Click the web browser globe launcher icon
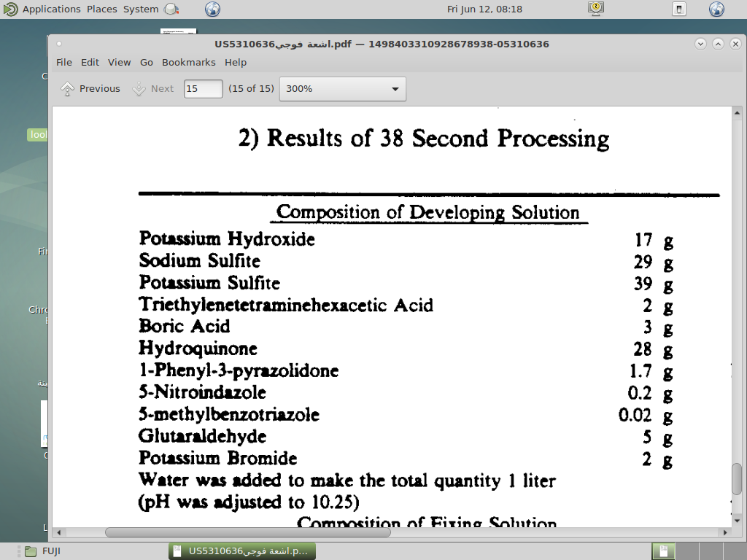Image resolution: width=747 pixels, height=560 pixels. point(212,9)
